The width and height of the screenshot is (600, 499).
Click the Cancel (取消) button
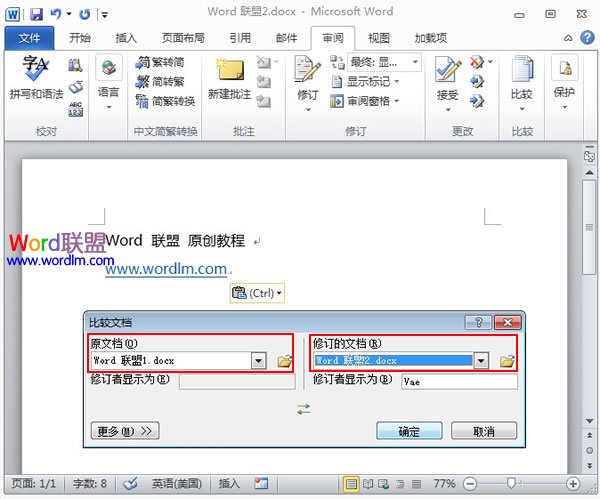[484, 431]
